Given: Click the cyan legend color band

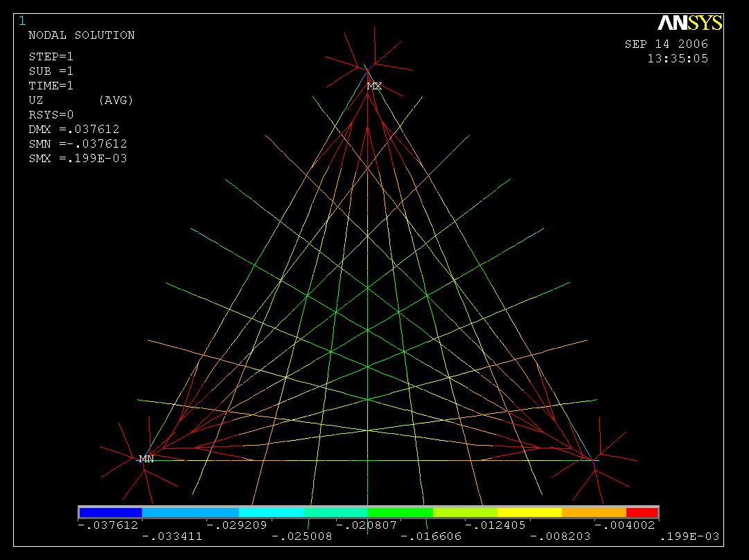Looking at the screenshot, I should pos(272,512).
